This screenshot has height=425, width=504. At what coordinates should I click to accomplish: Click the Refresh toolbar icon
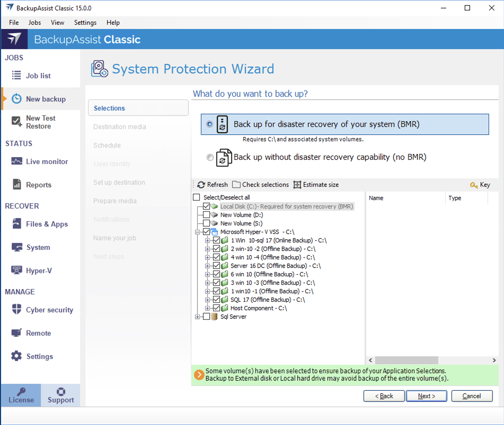coord(201,185)
